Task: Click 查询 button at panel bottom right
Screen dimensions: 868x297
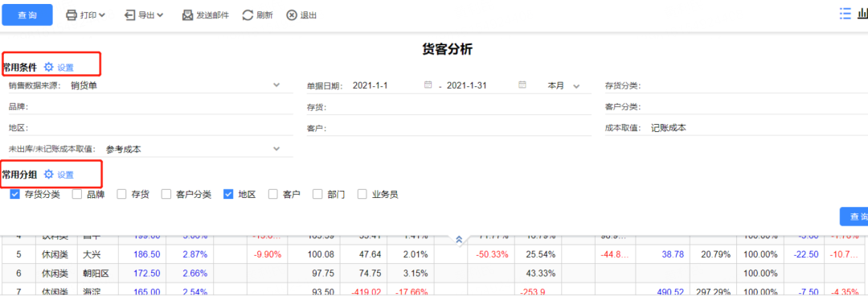Action: tap(854, 217)
